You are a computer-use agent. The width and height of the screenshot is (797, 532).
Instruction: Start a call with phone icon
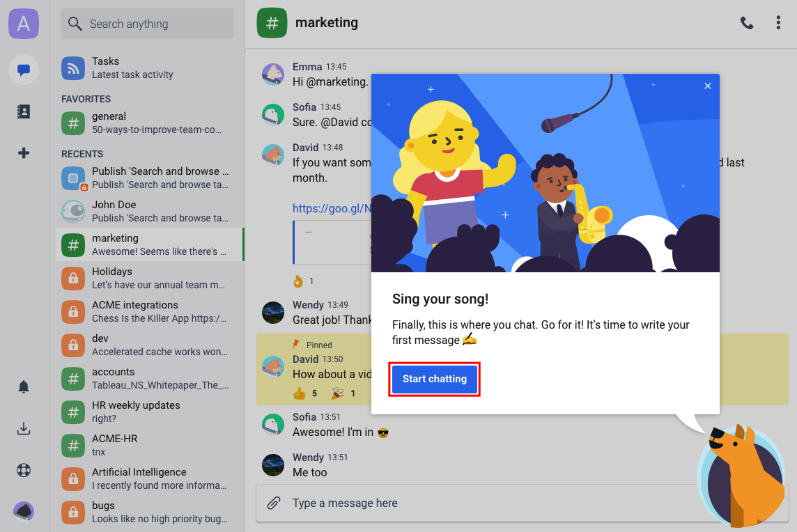(x=747, y=23)
